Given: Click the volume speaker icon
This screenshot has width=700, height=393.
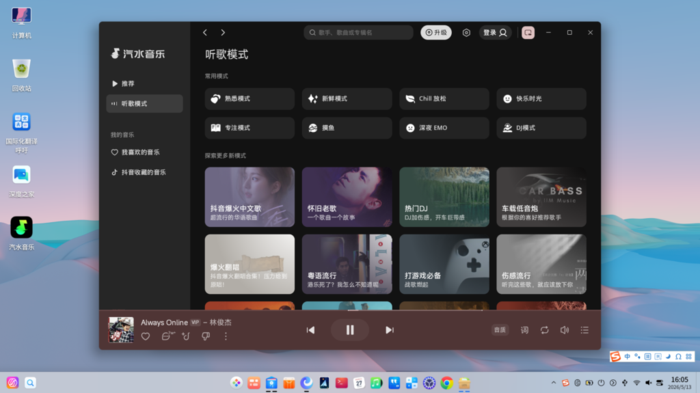Looking at the screenshot, I should 564,330.
